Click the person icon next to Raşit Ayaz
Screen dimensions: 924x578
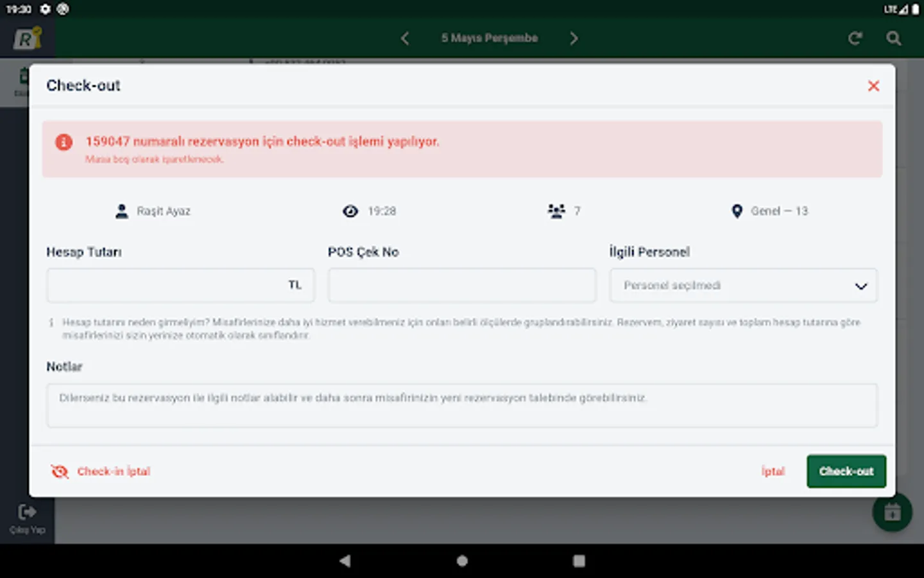coord(122,211)
